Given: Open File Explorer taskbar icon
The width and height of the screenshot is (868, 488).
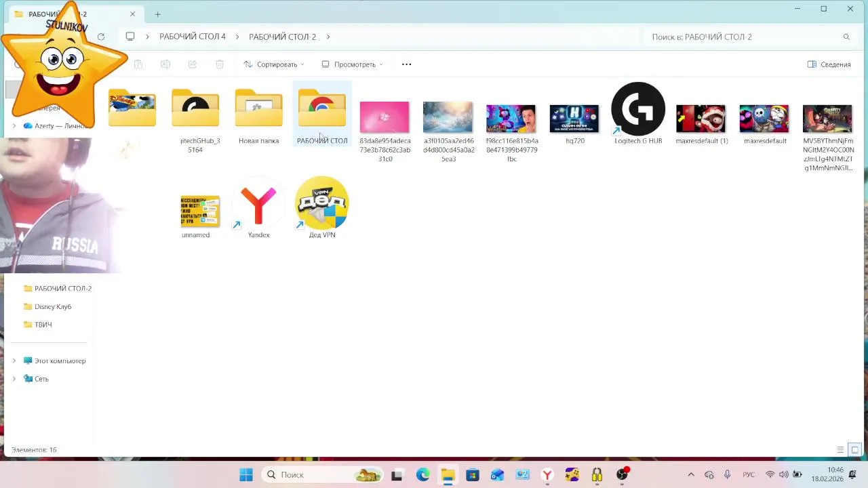Looking at the screenshot, I should (448, 474).
